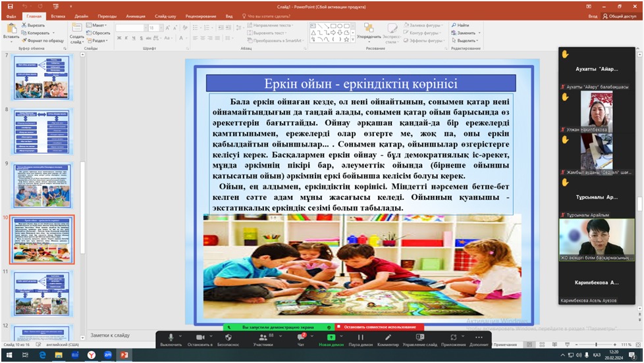Image resolution: width=644 pixels, height=363 pixels.
Task: Open Zoom apps (Приложения)
Action: 454,340
